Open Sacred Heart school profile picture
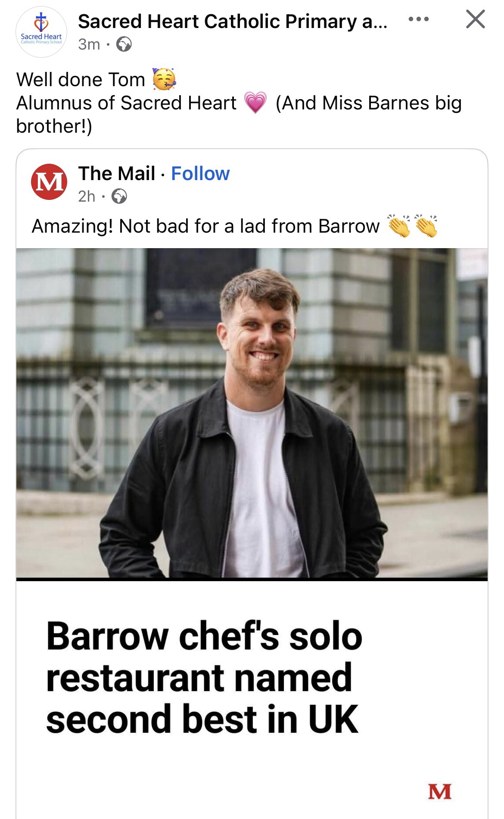Image resolution: width=504 pixels, height=819 pixels. (41, 32)
